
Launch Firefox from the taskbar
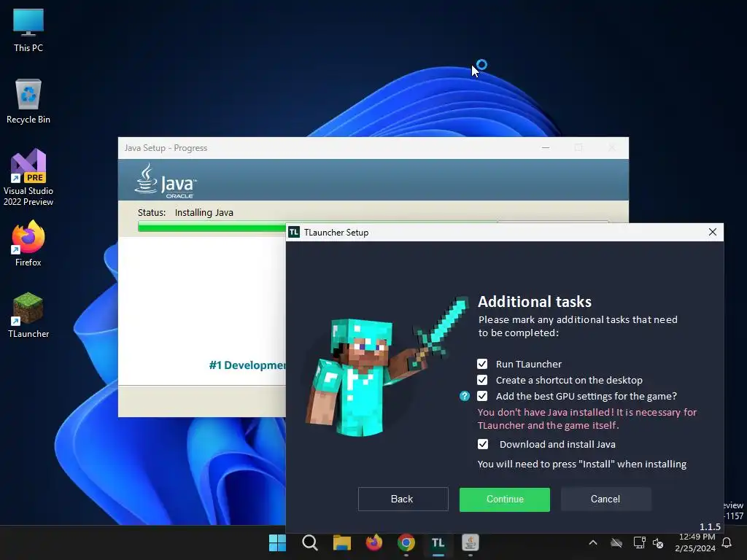click(374, 542)
